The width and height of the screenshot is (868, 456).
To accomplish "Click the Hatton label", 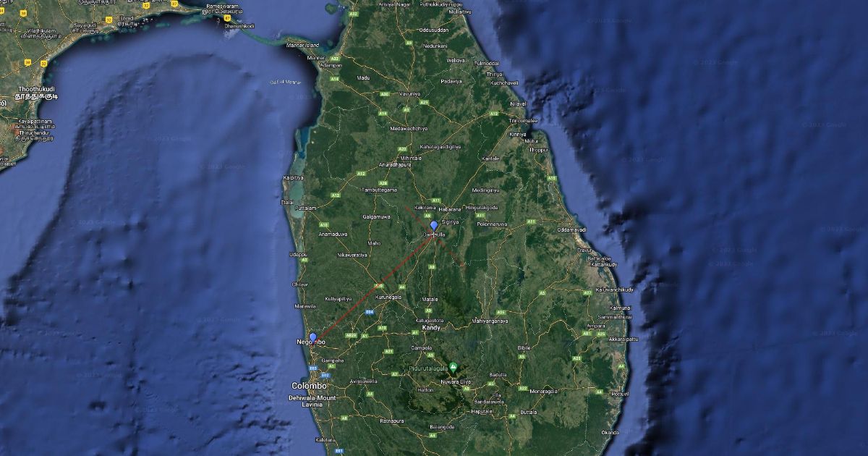I will click(x=424, y=389).
